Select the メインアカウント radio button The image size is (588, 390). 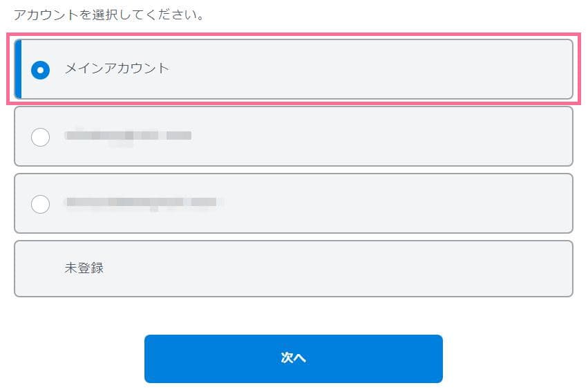[41, 69]
